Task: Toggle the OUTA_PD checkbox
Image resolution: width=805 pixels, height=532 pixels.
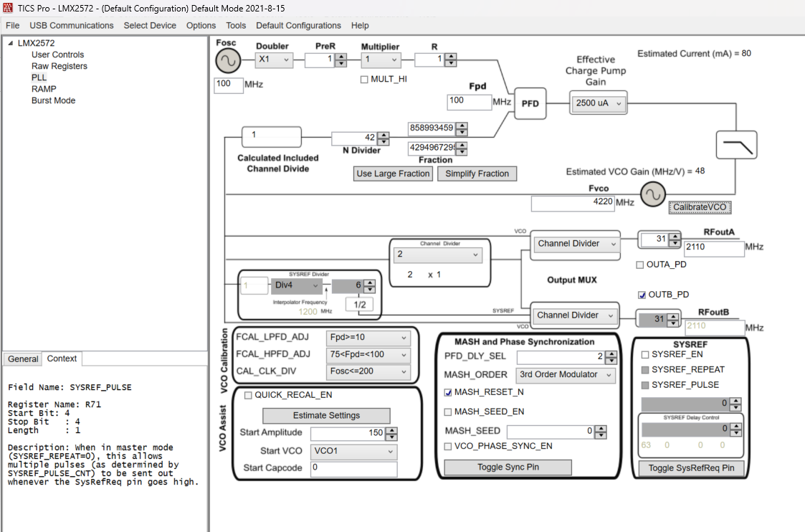Action: click(639, 265)
